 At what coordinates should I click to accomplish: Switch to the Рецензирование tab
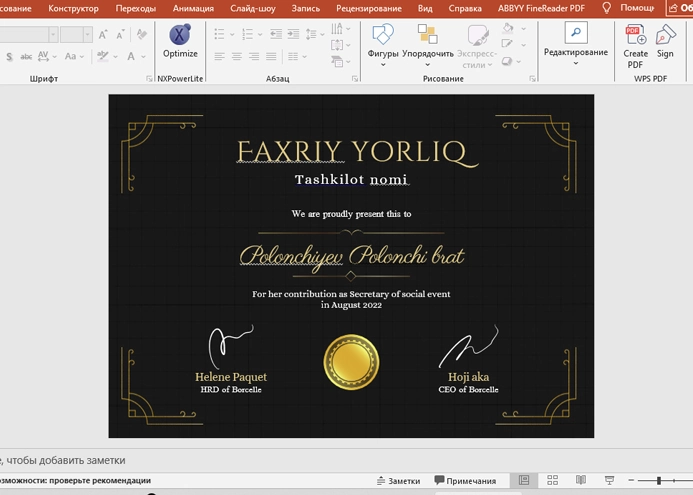tap(369, 8)
